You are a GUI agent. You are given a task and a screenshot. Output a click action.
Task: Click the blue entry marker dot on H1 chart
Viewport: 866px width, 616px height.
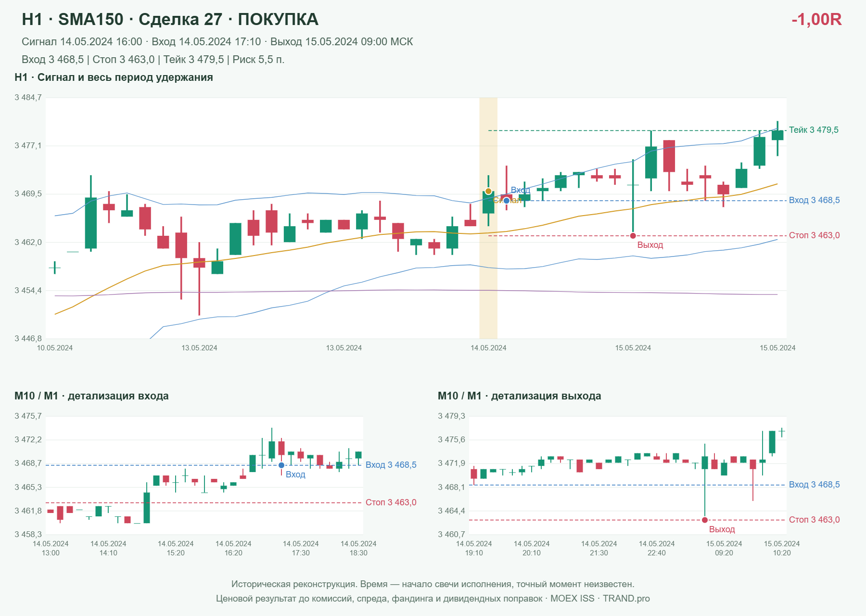tap(507, 201)
